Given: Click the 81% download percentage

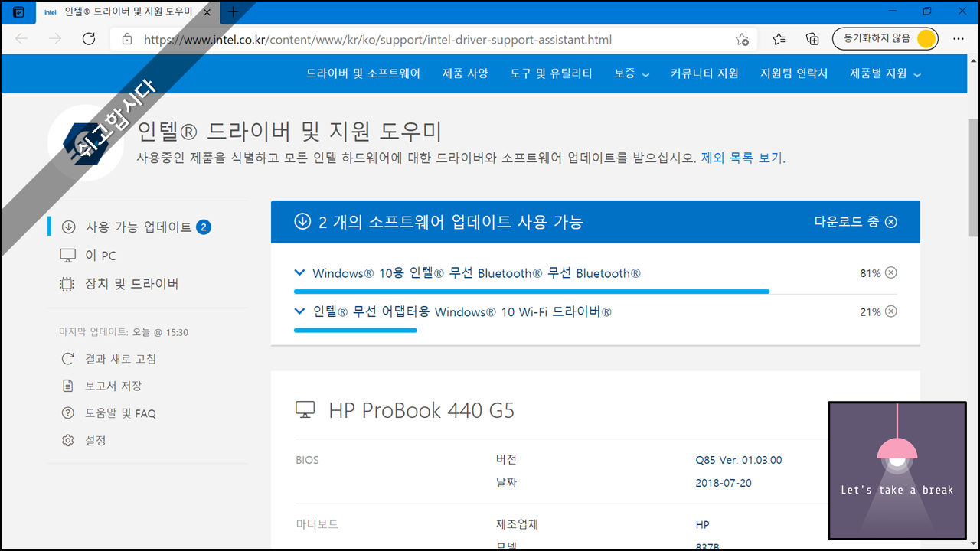Looking at the screenshot, I should 871,273.
